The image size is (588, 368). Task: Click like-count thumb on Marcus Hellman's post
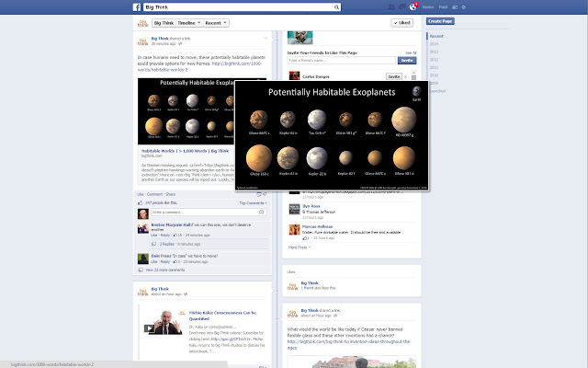point(304,238)
